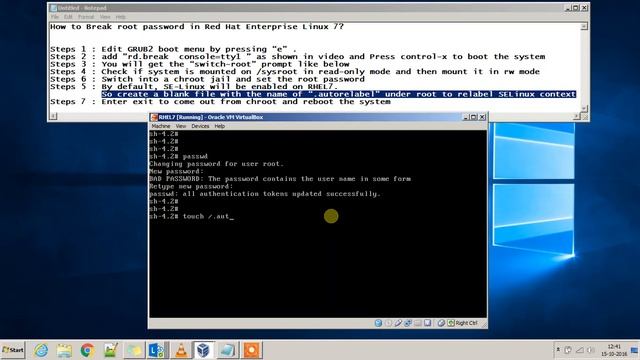Click the mouse integration indicator in VirtualBox
Image resolution: width=640 pixels, height=360 pixels.
441,323
